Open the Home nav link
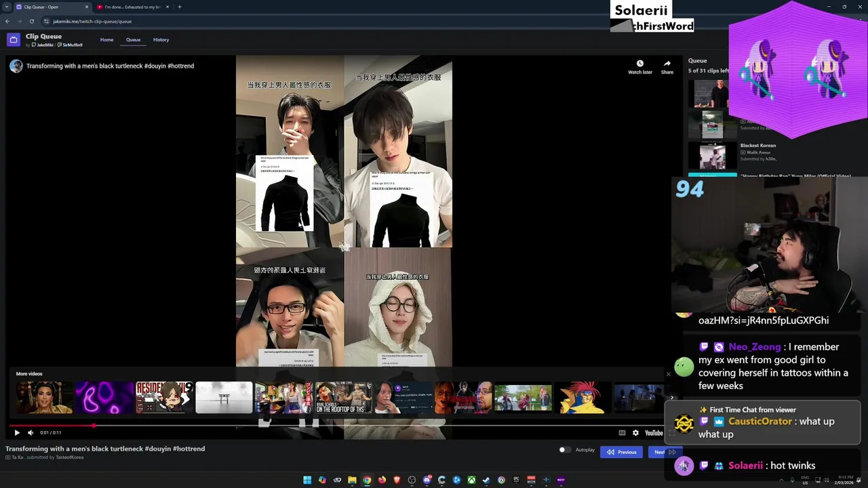Screen dimensions: 868x488 tap(107, 40)
